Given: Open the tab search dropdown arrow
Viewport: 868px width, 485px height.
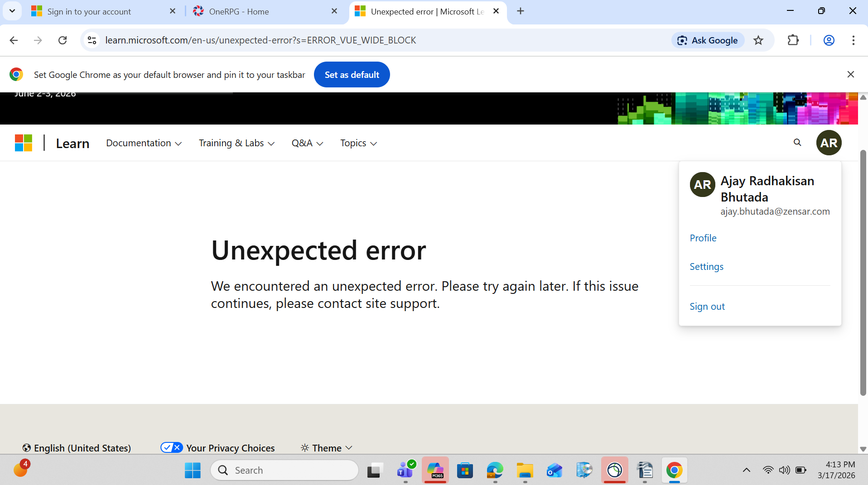Looking at the screenshot, I should point(12,11).
